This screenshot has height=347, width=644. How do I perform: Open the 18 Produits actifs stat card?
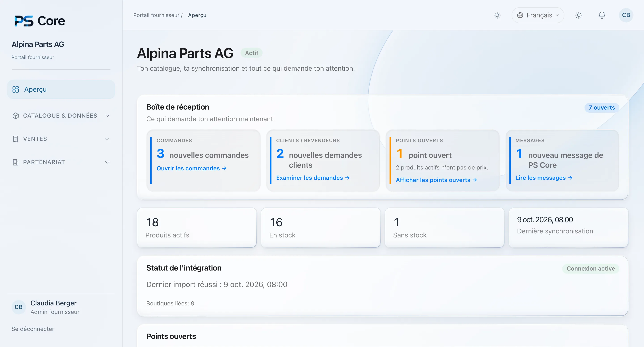pos(197,228)
